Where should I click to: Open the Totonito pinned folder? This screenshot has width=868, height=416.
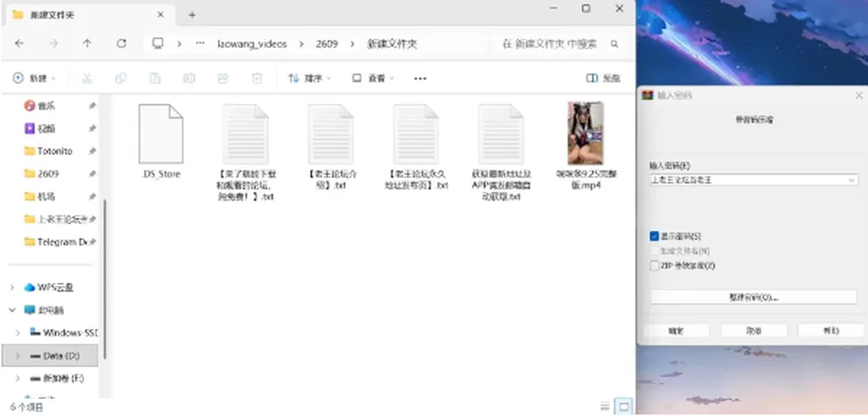[54, 151]
